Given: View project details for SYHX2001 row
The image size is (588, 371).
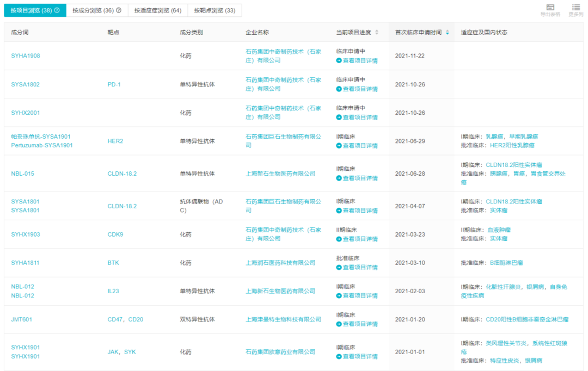Looking at the screenshot, I should 357,118.
